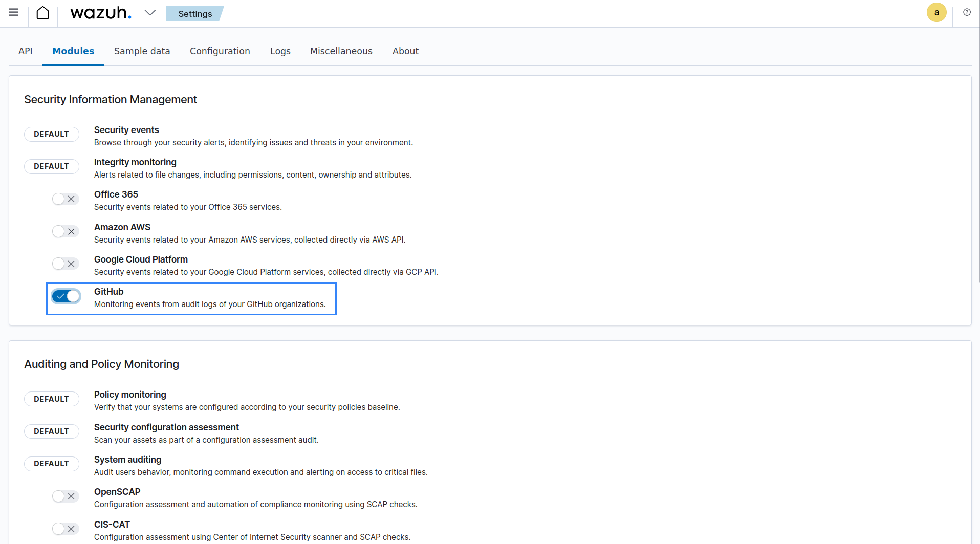Click the Auditing and Policy Monitoring heading
The height and width of the screenshot is (544, 980).
pyautogui.click(x=102, y=364)
